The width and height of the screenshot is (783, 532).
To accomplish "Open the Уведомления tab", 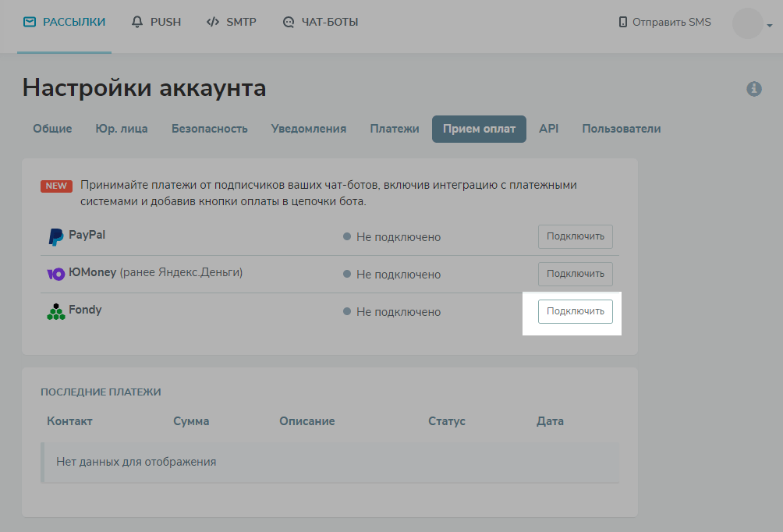I will (x=309, y=129).
